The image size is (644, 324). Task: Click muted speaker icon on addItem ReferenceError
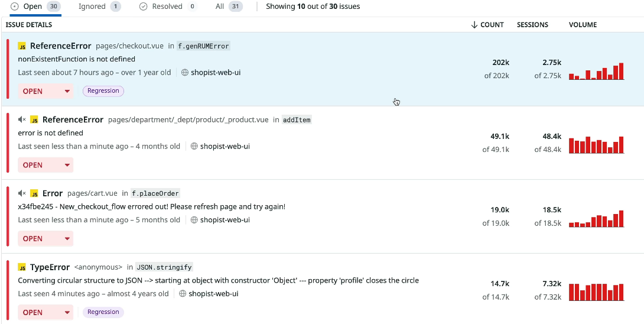click(22, 119)
